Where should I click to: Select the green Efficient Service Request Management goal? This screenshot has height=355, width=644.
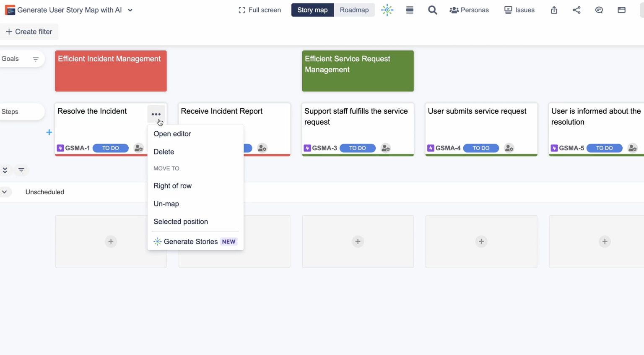(358, 71)
